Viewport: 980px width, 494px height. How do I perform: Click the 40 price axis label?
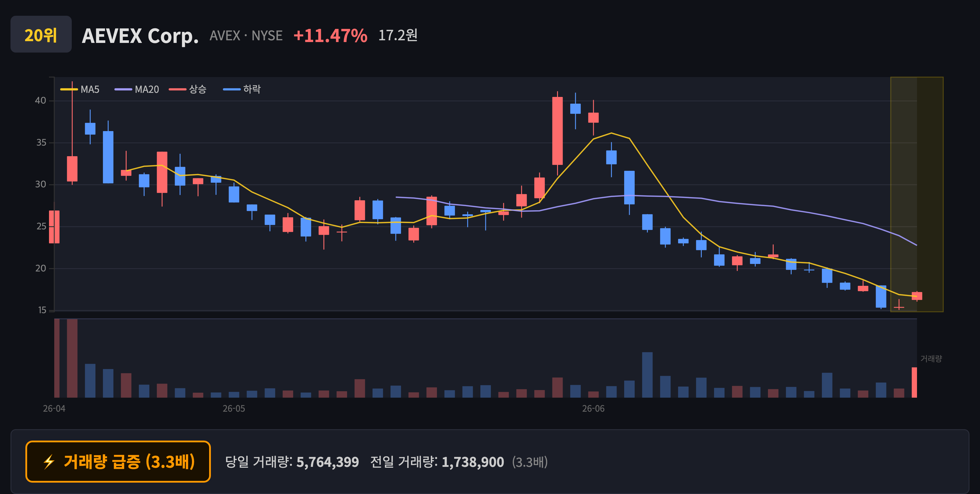(40, 100)
